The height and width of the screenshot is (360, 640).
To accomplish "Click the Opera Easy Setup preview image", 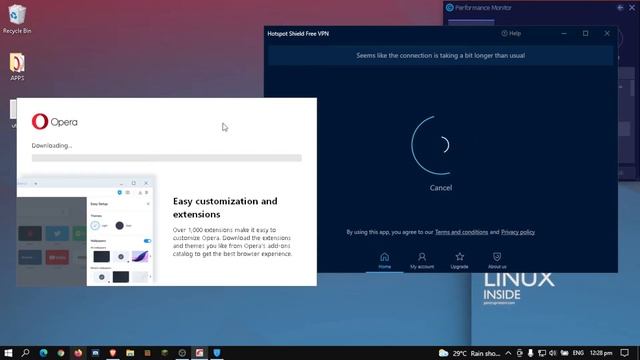I will click(x=86, y=231).
